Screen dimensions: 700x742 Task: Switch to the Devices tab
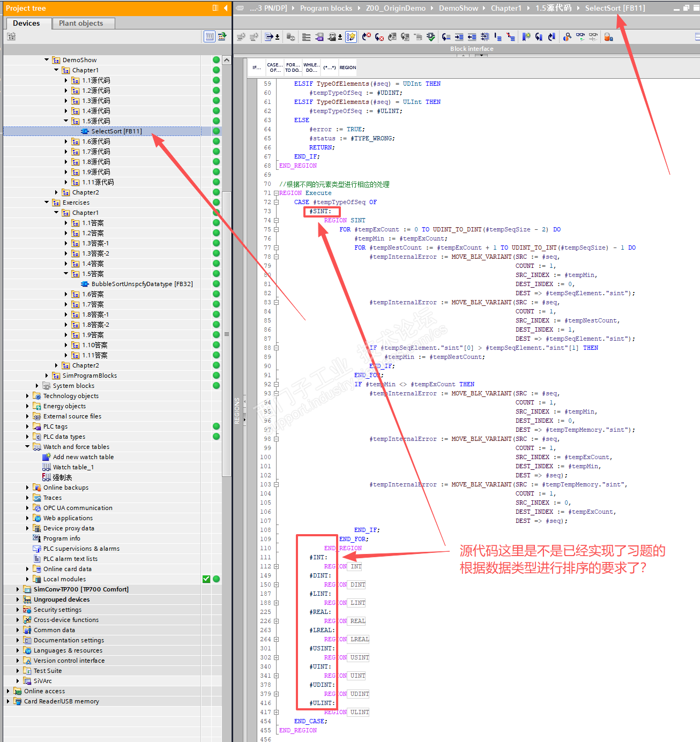pyautogui.click(x=26, y=23)
